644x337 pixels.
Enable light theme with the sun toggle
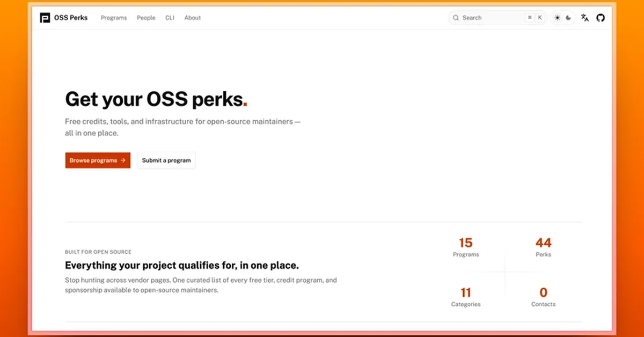pyautogui.click(x=557, y=17)
